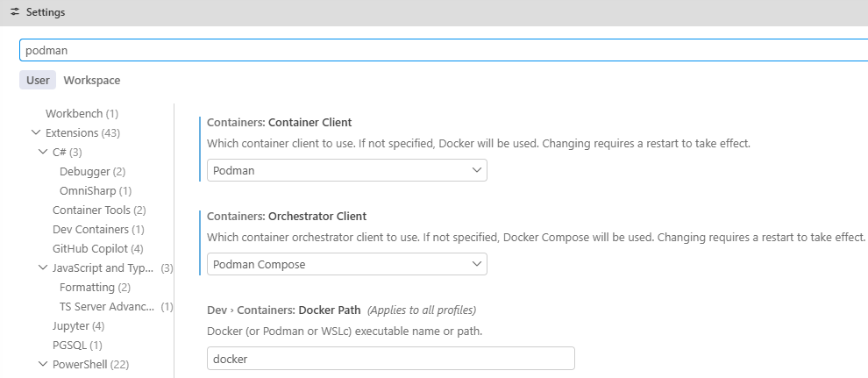Screen dimensions: 868x378
Task: Select TS Server Advanced (1) tree item
Action: [117, 307]
